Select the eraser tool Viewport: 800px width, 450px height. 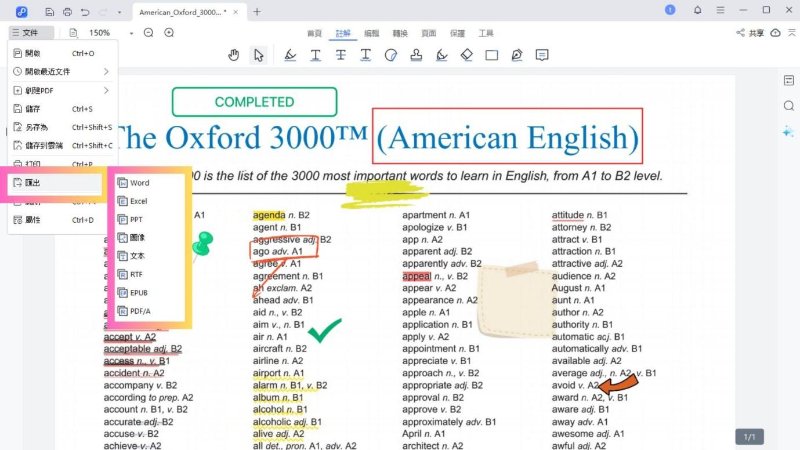pos(466,55)
